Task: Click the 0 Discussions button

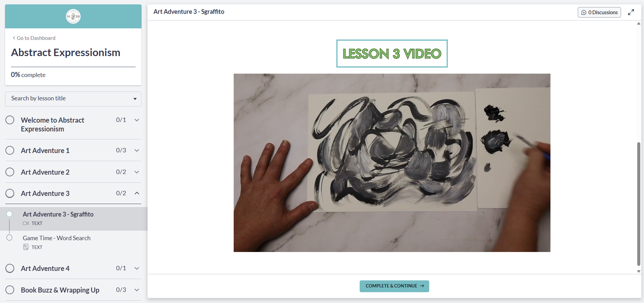Action: 599,12
